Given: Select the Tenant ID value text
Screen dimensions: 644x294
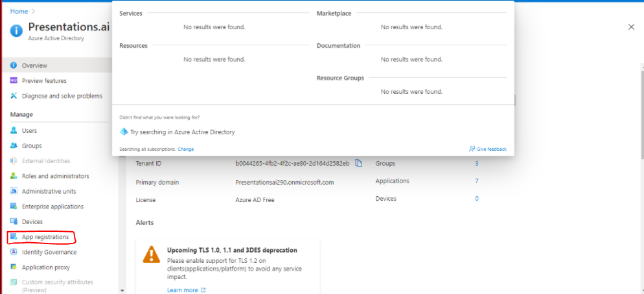Looking at the screenshot, I should 292,163.
